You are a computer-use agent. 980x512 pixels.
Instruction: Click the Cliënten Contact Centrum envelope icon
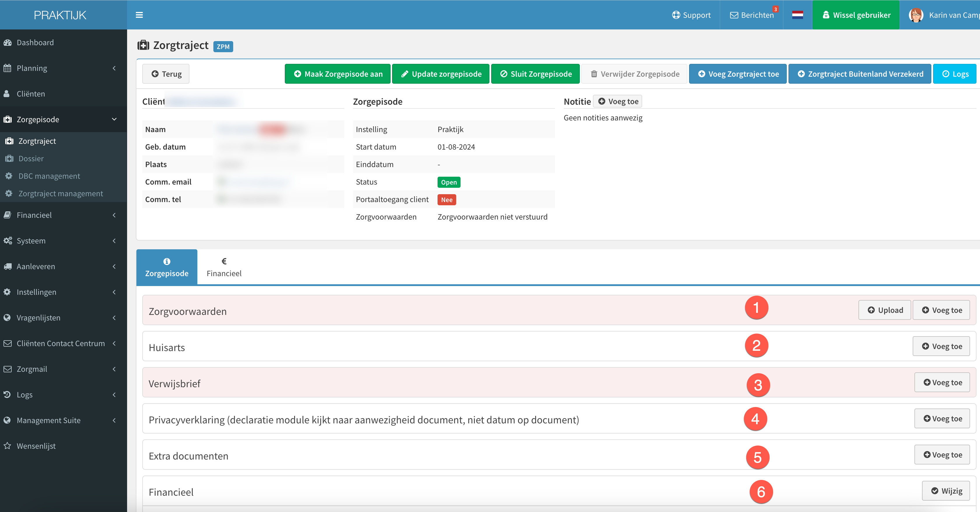point(7,343)
